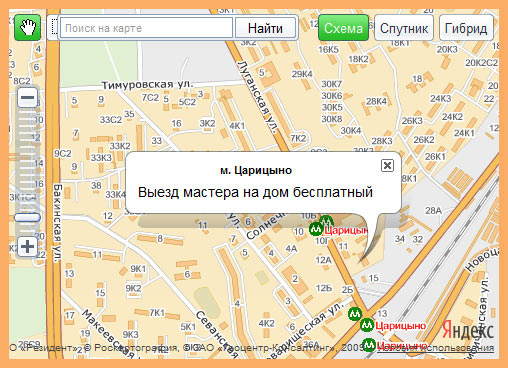Click house number 12А
Image resolution: width=508 pixels, height=368 pixels.
point(323,260)
